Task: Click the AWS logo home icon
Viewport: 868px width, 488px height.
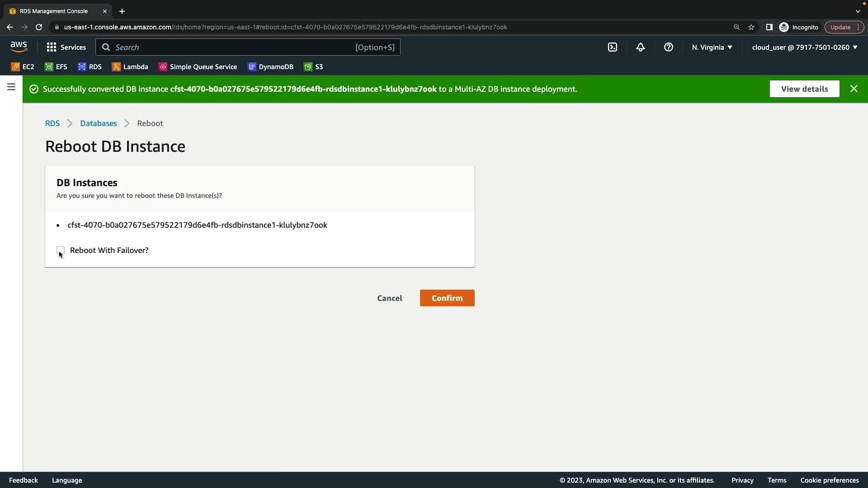Action: click(x=19, y=47)
